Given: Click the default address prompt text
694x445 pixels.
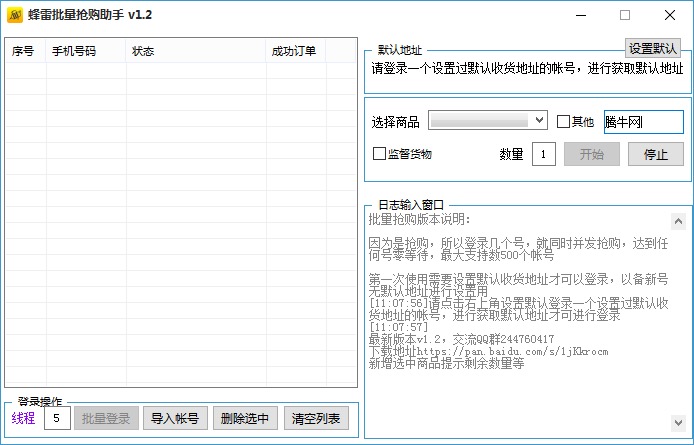Looking at the screenshot, I should pos(527,69).
